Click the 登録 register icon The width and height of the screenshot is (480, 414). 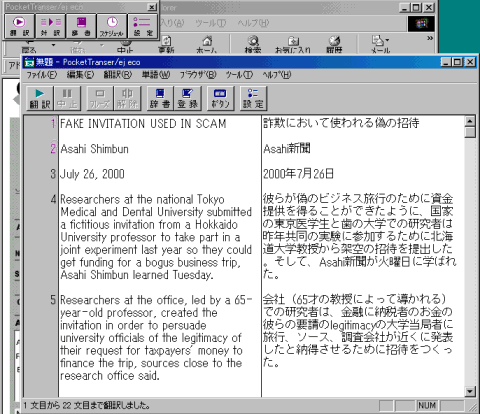click(188, 98)
